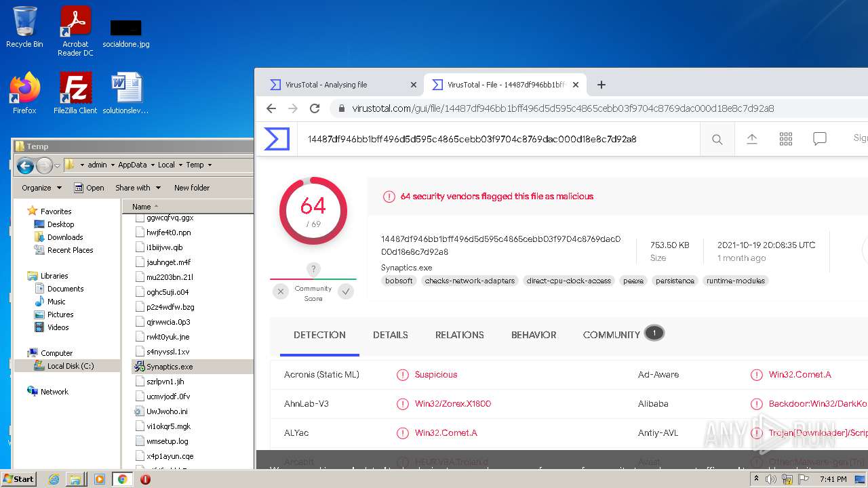Select the solutionslev Word document icon
Viewport: 868px width, 488px height.
pos(126,93)
